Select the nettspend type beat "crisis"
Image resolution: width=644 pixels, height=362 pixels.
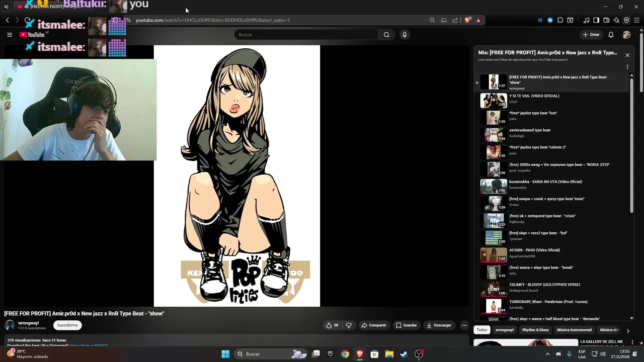pos(552,220)
